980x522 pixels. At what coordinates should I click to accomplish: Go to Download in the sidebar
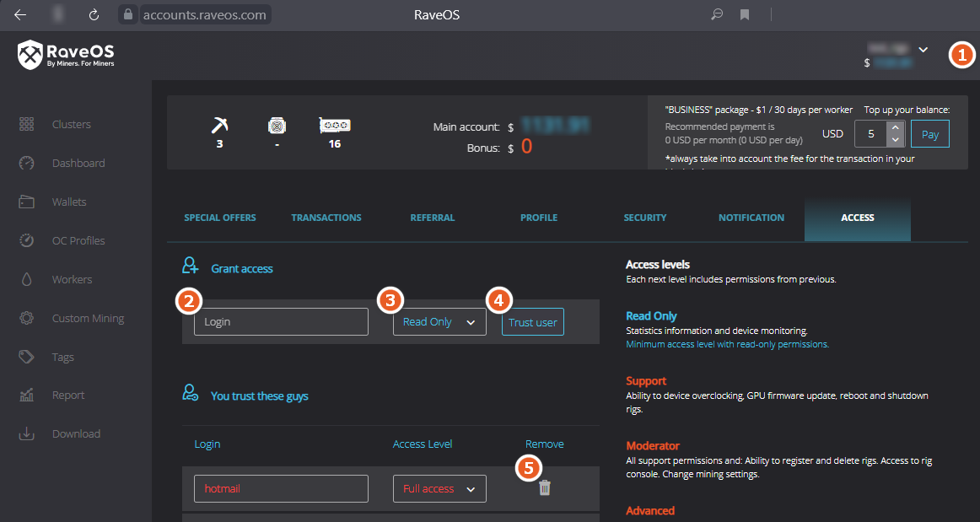click(76, 433)
